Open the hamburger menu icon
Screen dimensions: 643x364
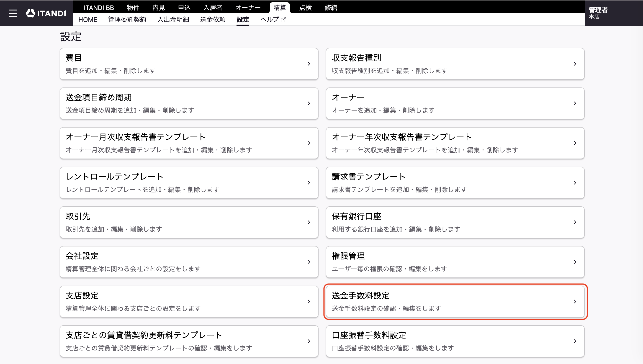13,13
